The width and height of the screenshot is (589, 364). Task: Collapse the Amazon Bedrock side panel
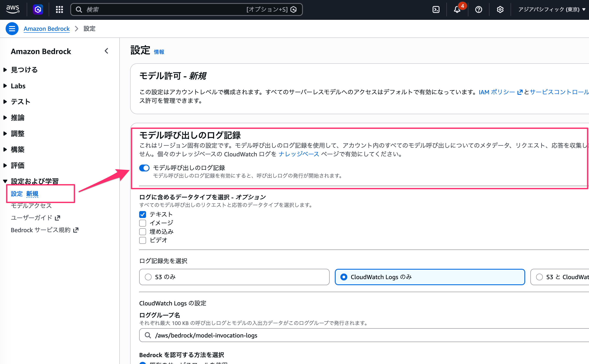pos(106,51)
